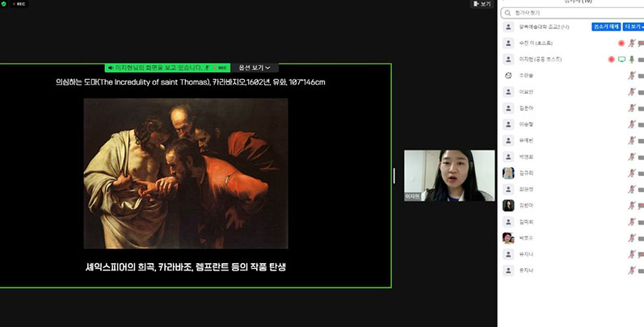Toggle muted mic for 김현아

[x=632, y=206]
